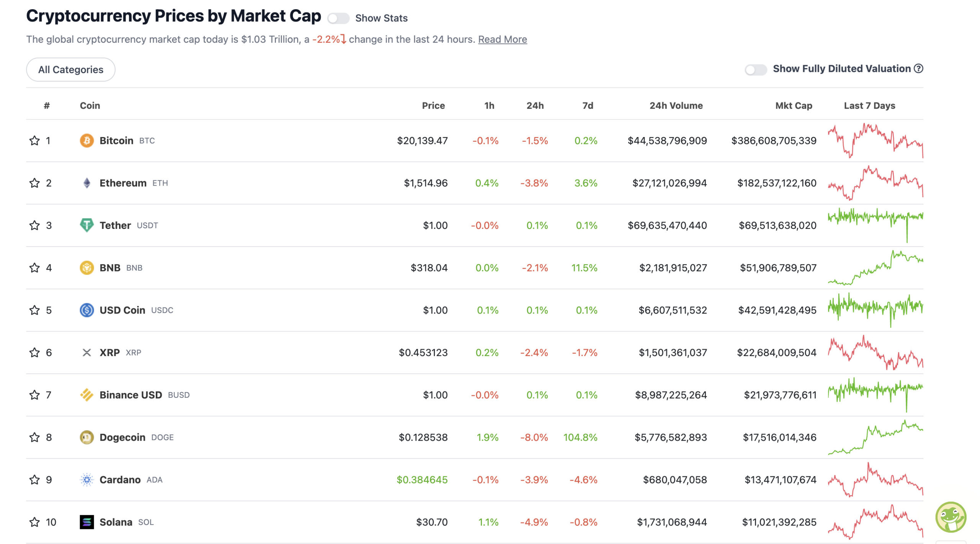Click the Last 7 Days header
980x544 pixels.
(869, 106)
